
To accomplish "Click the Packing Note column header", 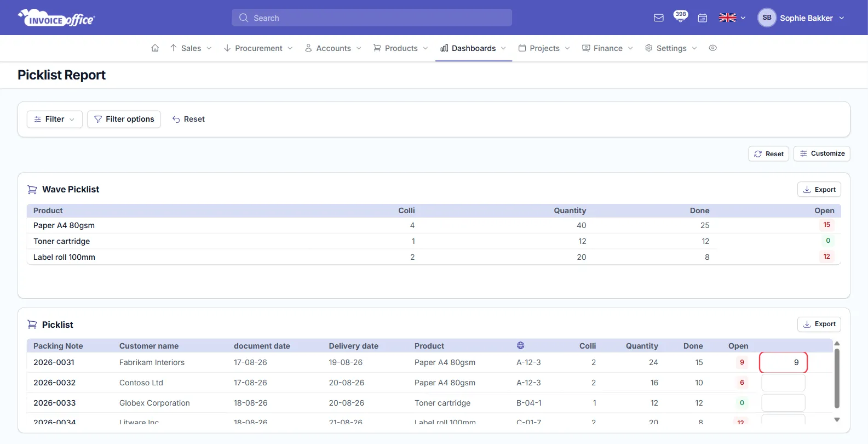I will (x=58, y=346).
